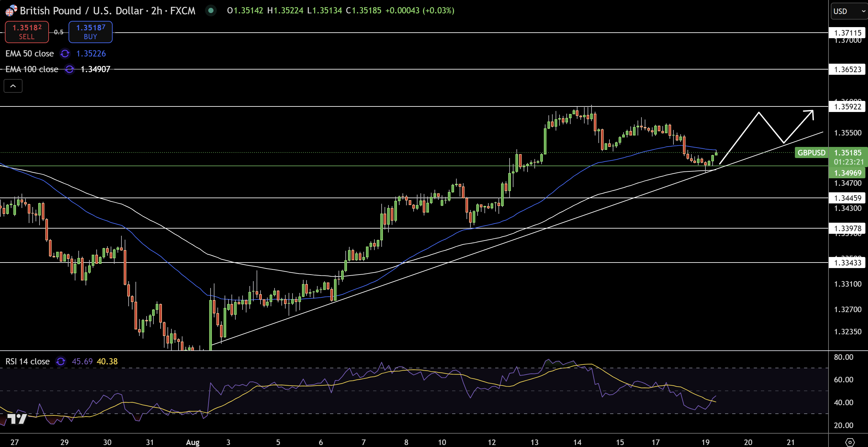Click the British Pound / U.S. Dollar symbol title
Image resolution: width=868 pixels, height=447 pixels.
107,10
